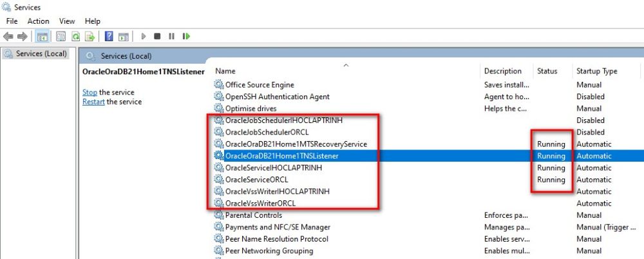Click the Stop Service square icon

click(157, 36)
